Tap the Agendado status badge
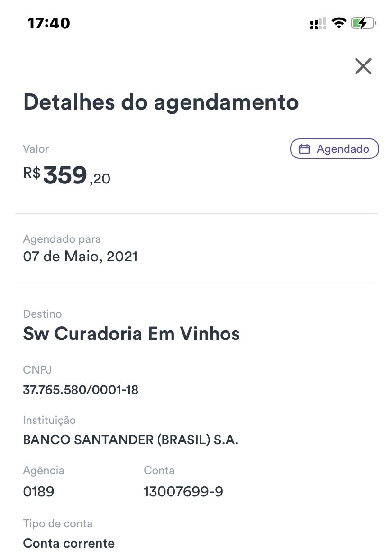Screen dimensions: 392x559 [x=335, y=149]
